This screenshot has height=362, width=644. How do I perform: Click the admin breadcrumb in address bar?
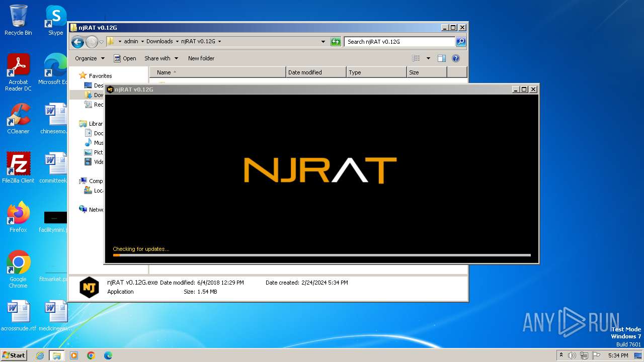coord(131,42)
